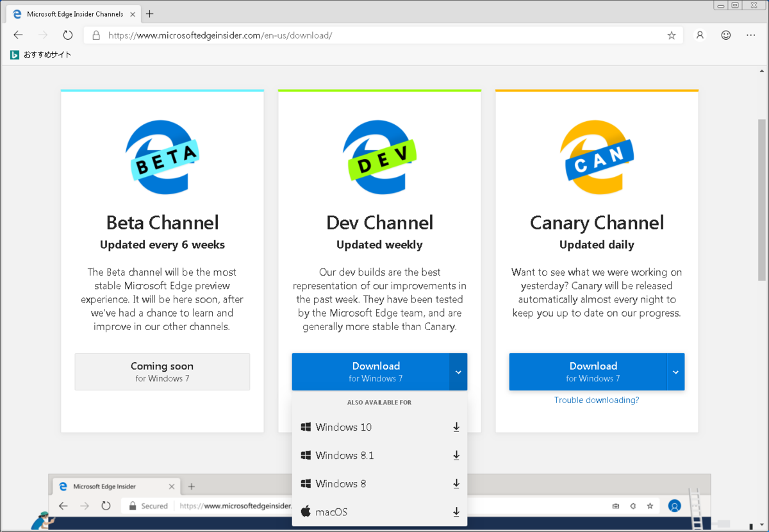769x532 pixels.
Task: Minimize the browser window
Action: (720, 5)
